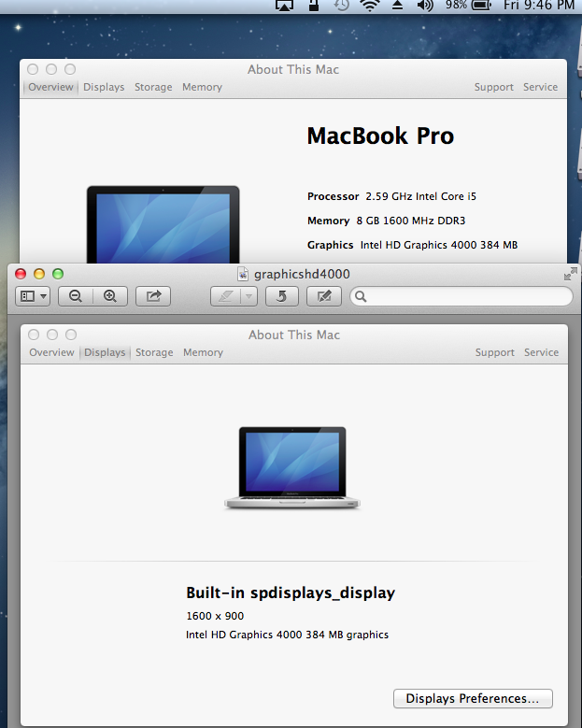The width and height of the screenshot is (582, 728).
Task: Click the Time Machine icon in menu bar
Action: click(342, 5)
